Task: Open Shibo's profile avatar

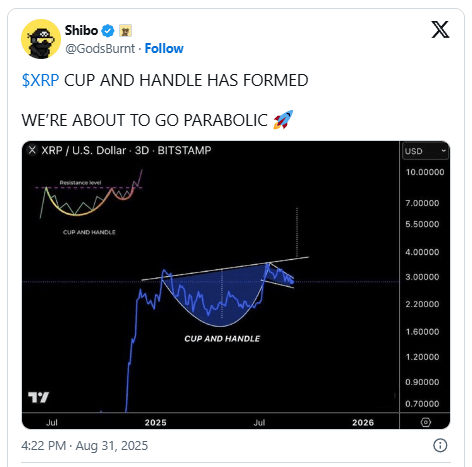Action: [x=41, y=39]
